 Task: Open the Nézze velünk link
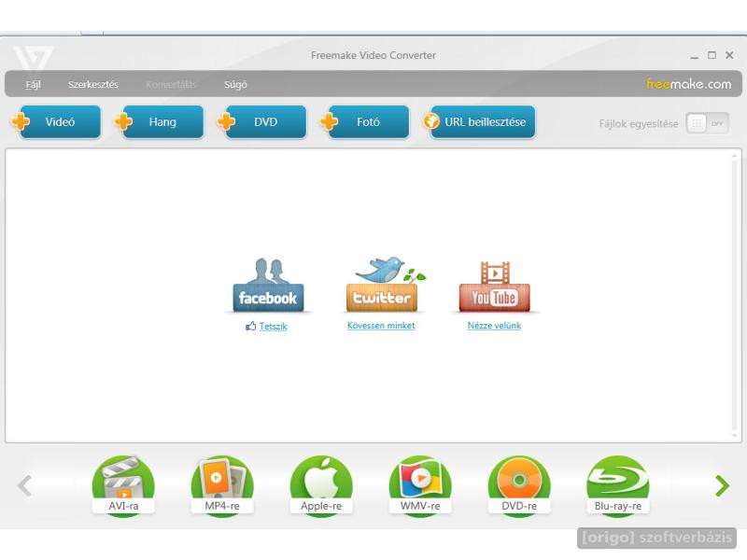point(494,326)
